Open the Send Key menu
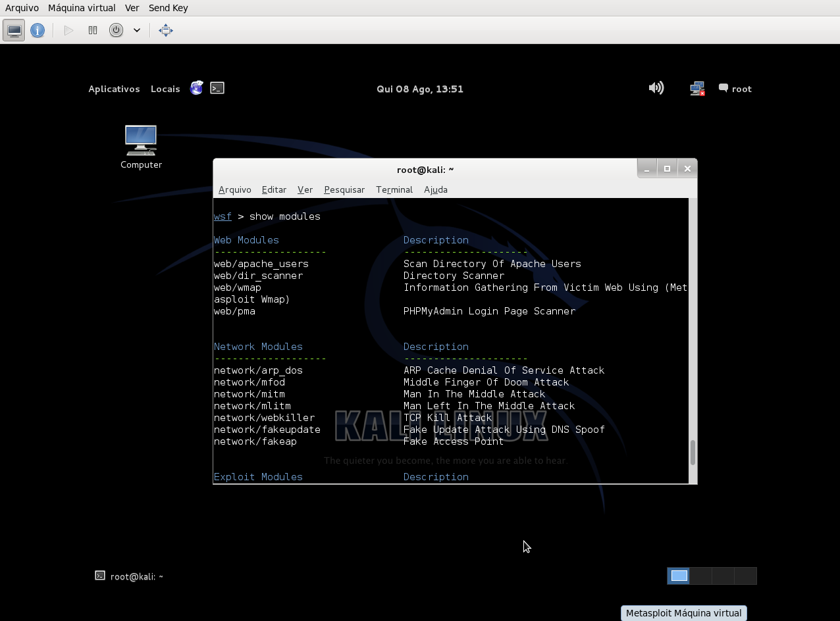 point(169,8)
